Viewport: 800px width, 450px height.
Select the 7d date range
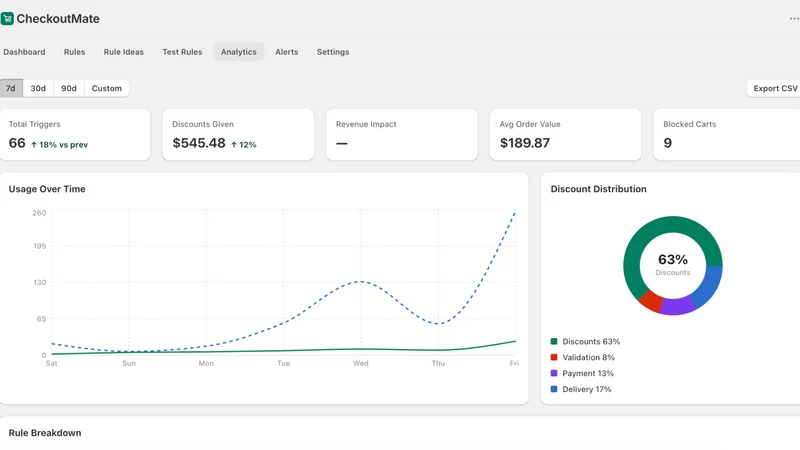point(11,88)
